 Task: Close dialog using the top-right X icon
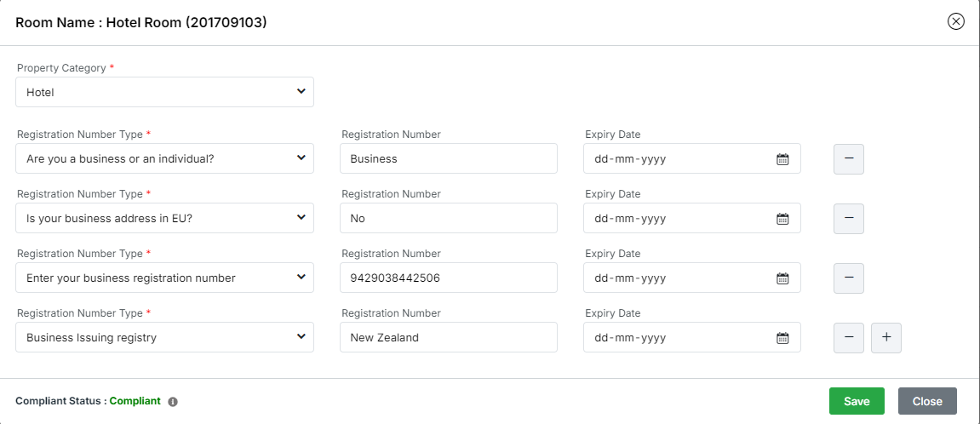tap(955, 22)
